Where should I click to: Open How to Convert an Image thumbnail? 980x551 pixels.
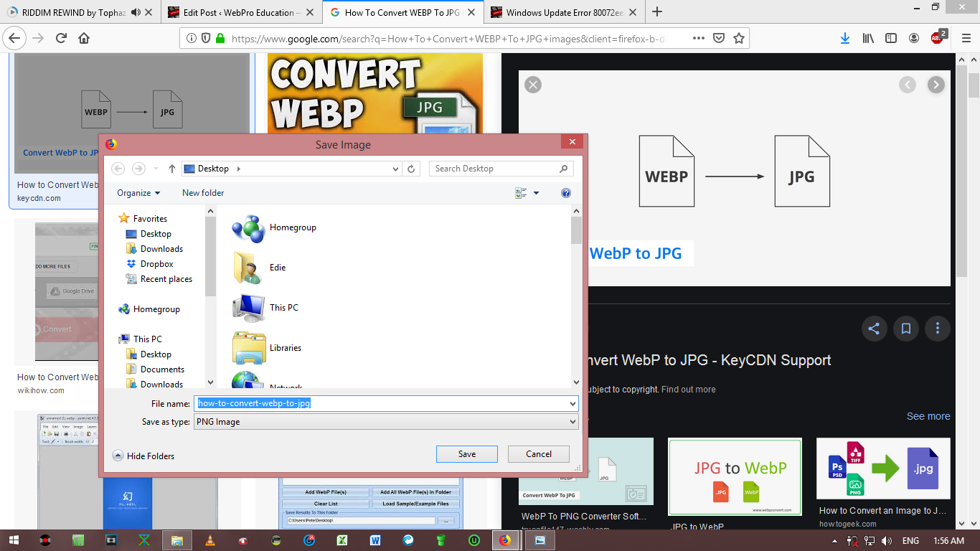883,468
